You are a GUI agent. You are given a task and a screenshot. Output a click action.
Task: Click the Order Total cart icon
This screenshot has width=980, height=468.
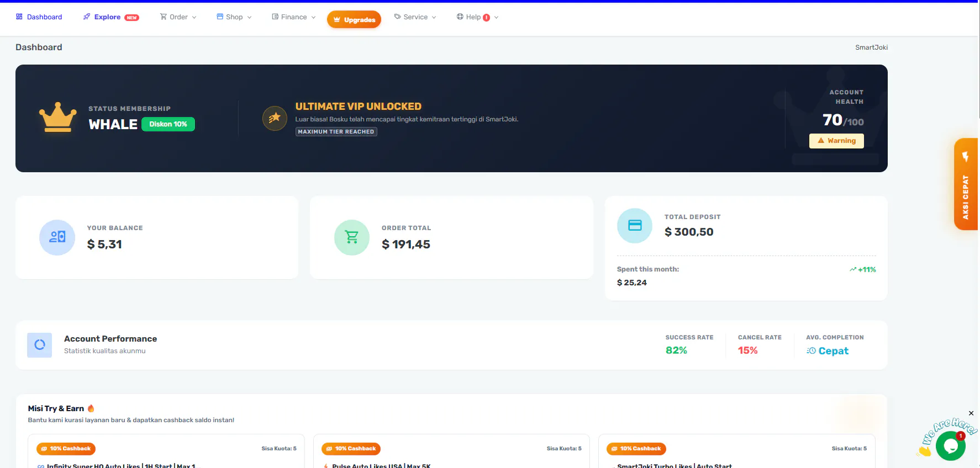click(x=352, y=237)
